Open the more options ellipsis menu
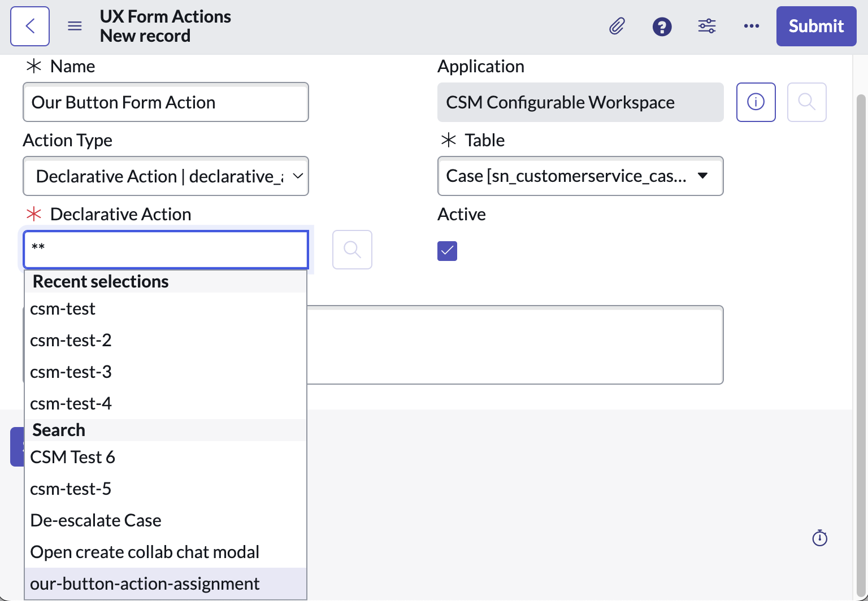Image resolution: width=868 pixels, height=601 pixels. point(752,26)
